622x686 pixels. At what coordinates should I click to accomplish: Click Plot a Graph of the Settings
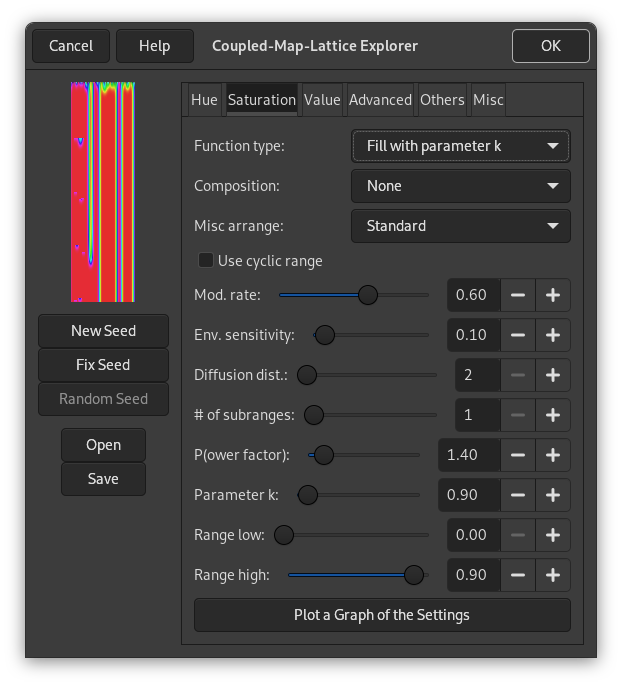[382, 615]
